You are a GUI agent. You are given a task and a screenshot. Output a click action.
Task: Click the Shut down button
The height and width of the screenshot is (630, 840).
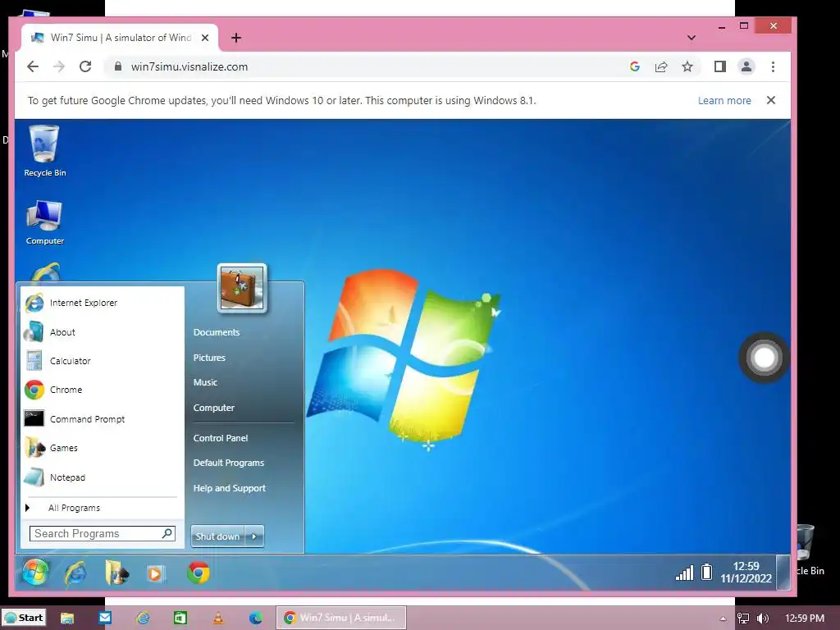(x=217, y=536)
